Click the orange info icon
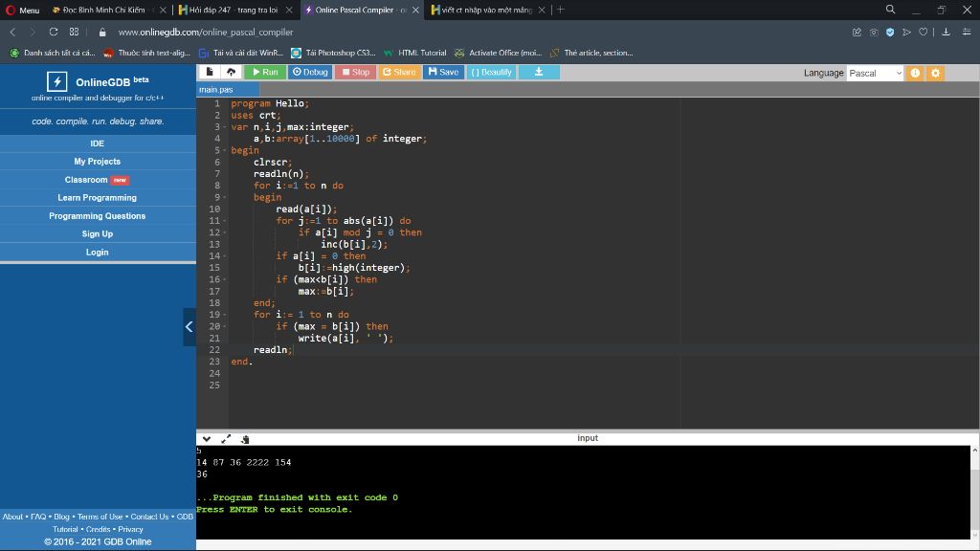Image resolution: width=980 pixels, height=551 pixels. pos(915,73)
